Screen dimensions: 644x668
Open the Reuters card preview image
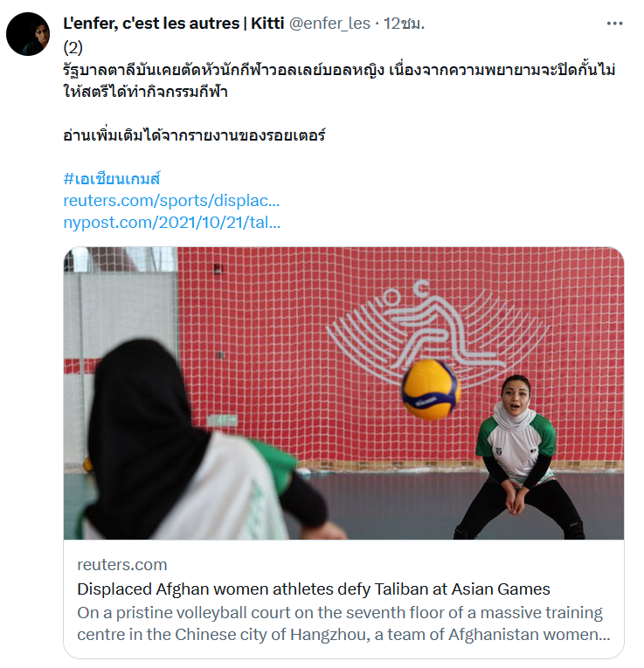coord(343,393)
